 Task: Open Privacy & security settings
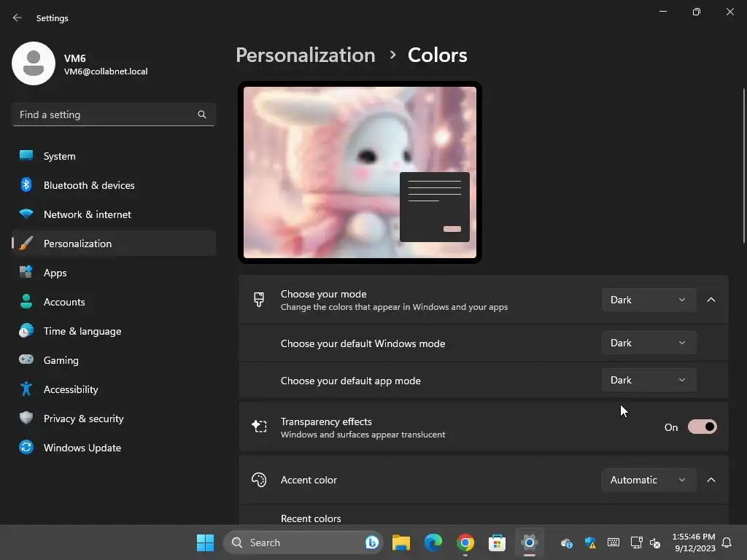(113, 419)
